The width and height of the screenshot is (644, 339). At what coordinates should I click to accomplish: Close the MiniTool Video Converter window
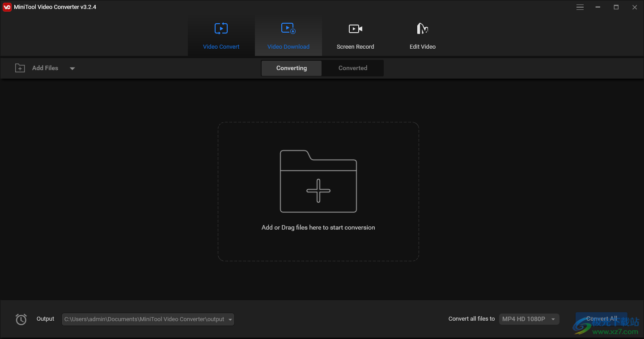point(635,7)
